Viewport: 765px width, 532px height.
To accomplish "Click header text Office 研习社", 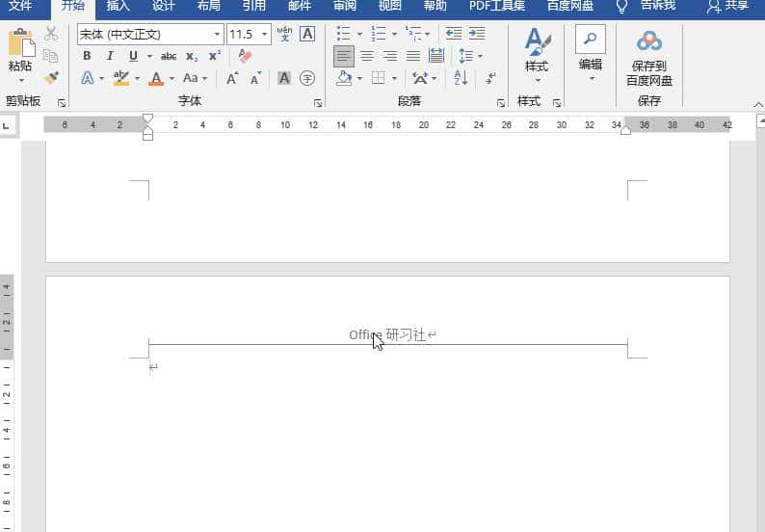I will (387, 334).
